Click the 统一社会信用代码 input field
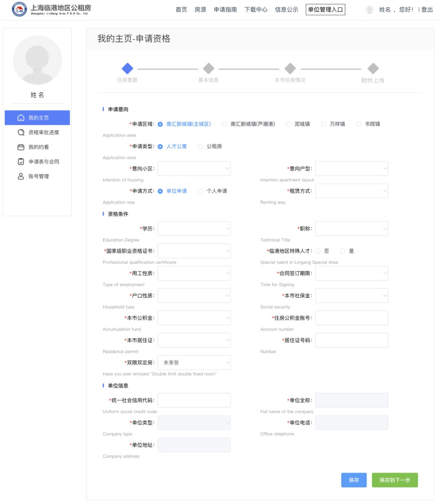The height and width of the screenshot is (504, 440). click(194, 400)
